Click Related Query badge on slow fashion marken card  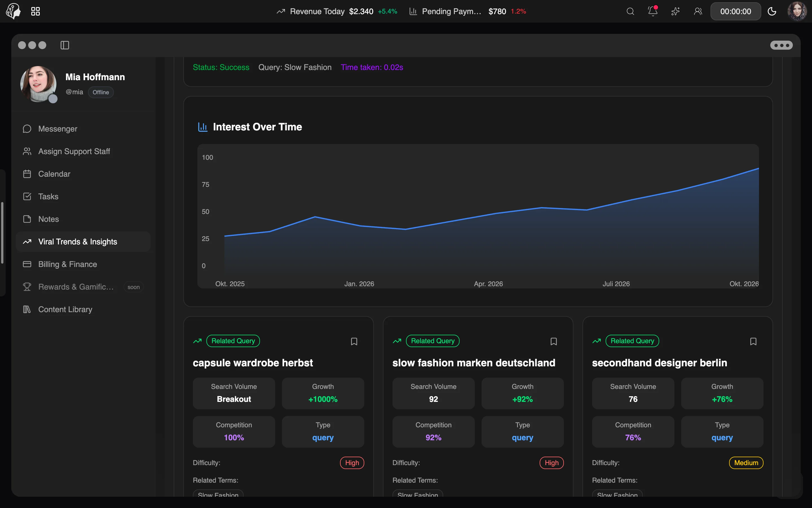pos(433,341)
